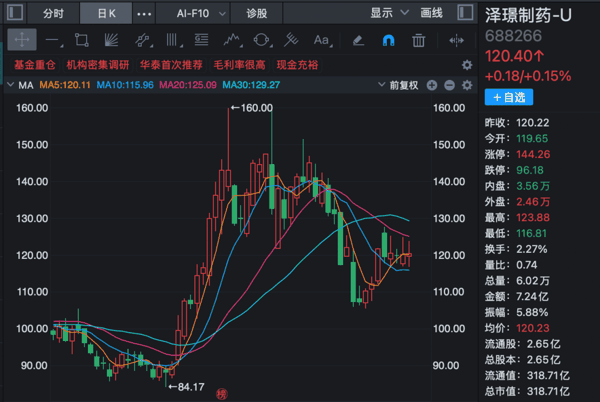
Task: Click the change value +0.18/+0.15%
Action: 528,76
